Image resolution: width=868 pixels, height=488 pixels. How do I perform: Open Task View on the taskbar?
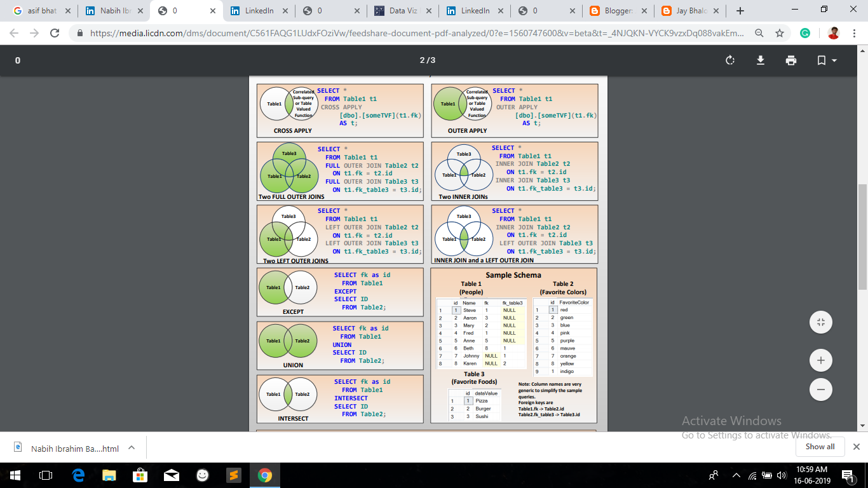pyautogui.click(x=46, y=475)
